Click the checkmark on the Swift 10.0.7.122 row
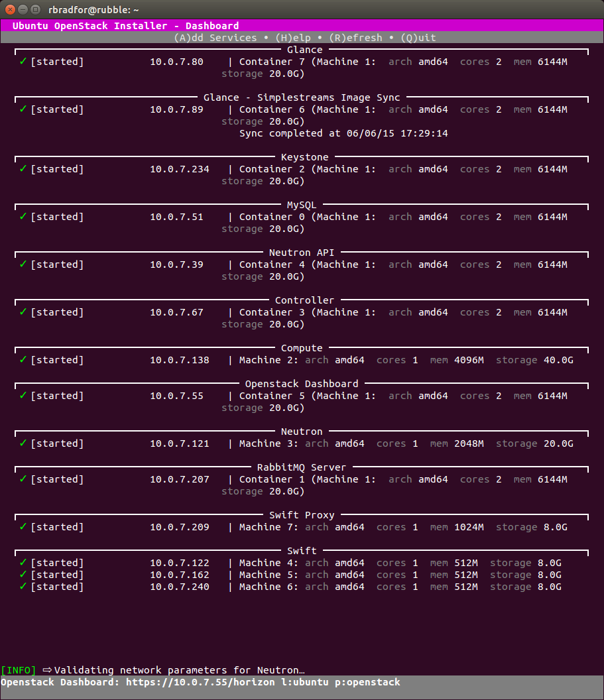Screen dimensions: 604x700 pos(23,563)
